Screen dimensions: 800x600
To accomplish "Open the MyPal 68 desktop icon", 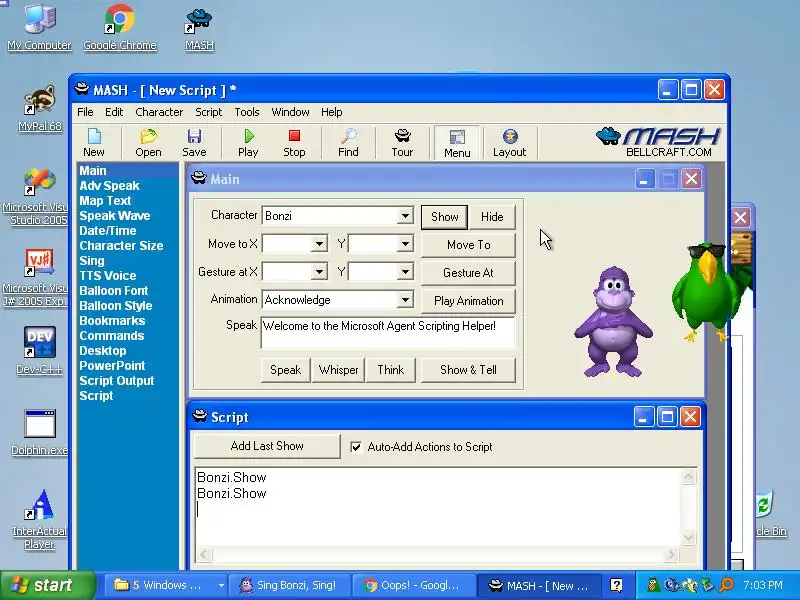I will click(x=40, y=108).
